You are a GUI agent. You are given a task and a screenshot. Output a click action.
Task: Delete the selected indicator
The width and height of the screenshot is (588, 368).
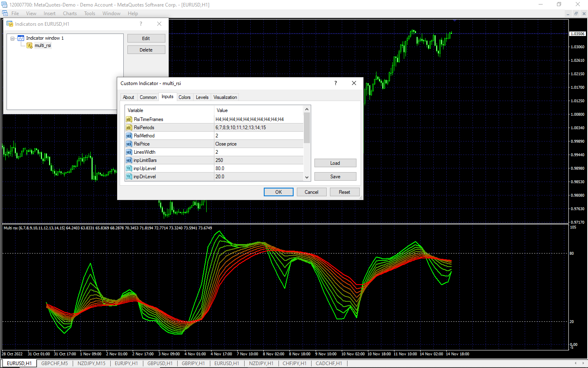146,50
